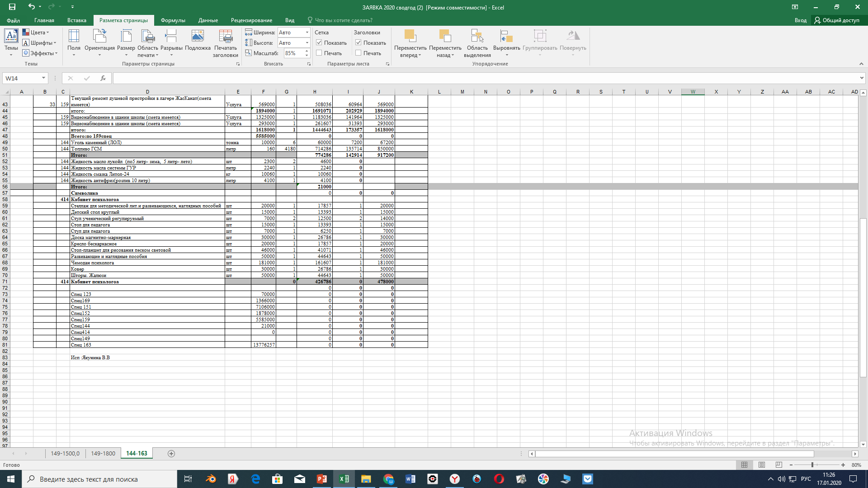Screen dimensions: 868x488
Task: Toggle headings Show (Показать) checkbox
Action: tap(359, 42)
